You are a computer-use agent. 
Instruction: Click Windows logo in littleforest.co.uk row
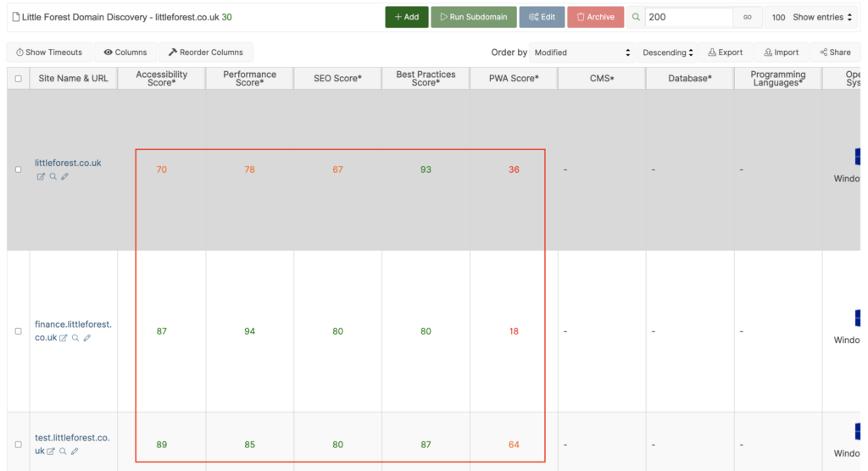[858, 157]
